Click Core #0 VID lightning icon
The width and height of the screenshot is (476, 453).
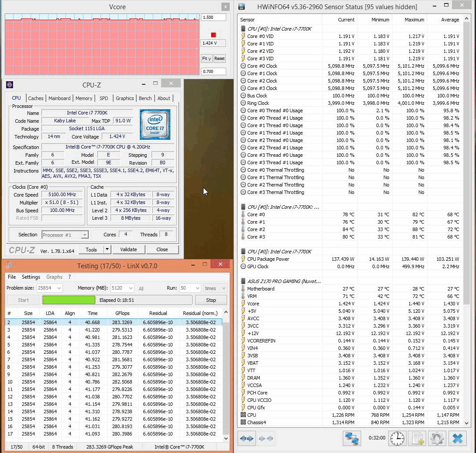coord(243,36)
